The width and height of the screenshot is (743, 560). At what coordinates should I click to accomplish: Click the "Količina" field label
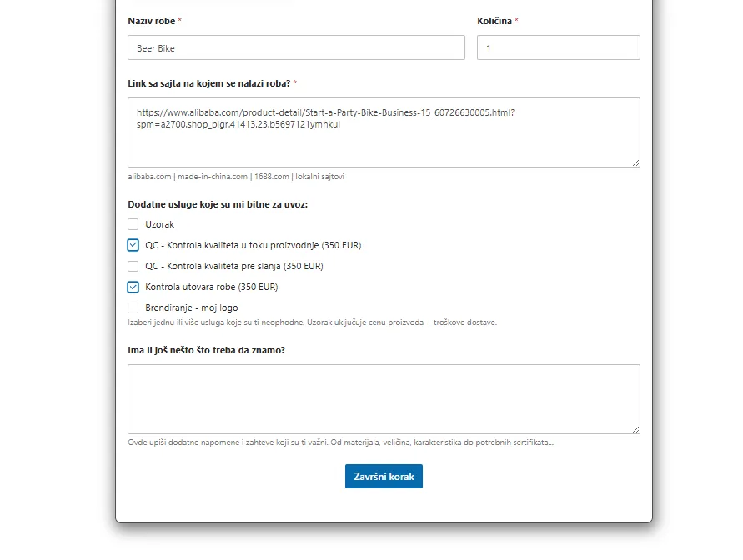[x=494, y=20]
